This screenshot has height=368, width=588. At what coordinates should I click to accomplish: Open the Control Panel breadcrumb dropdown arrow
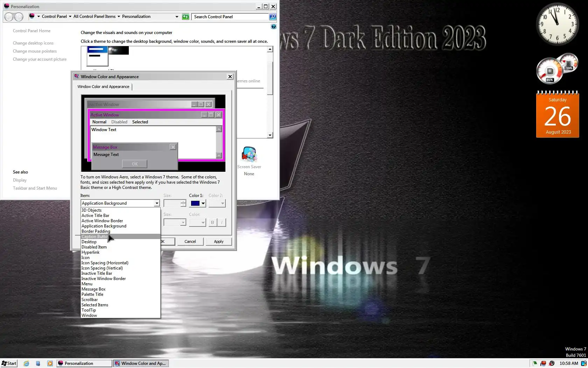coord(70,16)
